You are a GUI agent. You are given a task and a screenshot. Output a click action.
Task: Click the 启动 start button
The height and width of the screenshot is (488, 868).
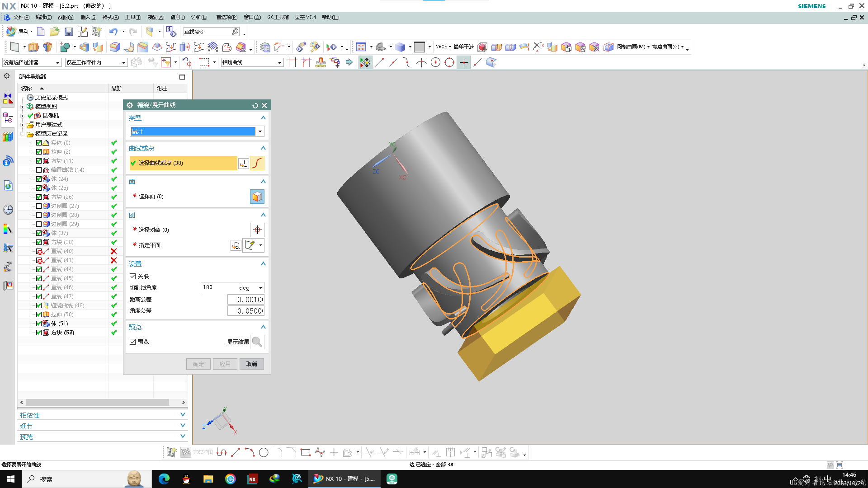pos(19,31)
